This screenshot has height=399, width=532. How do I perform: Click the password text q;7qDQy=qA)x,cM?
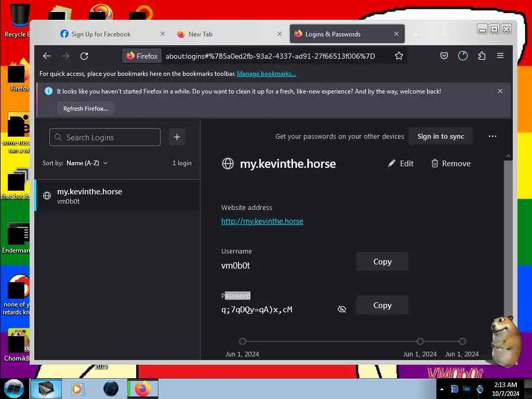coord(257,310)
